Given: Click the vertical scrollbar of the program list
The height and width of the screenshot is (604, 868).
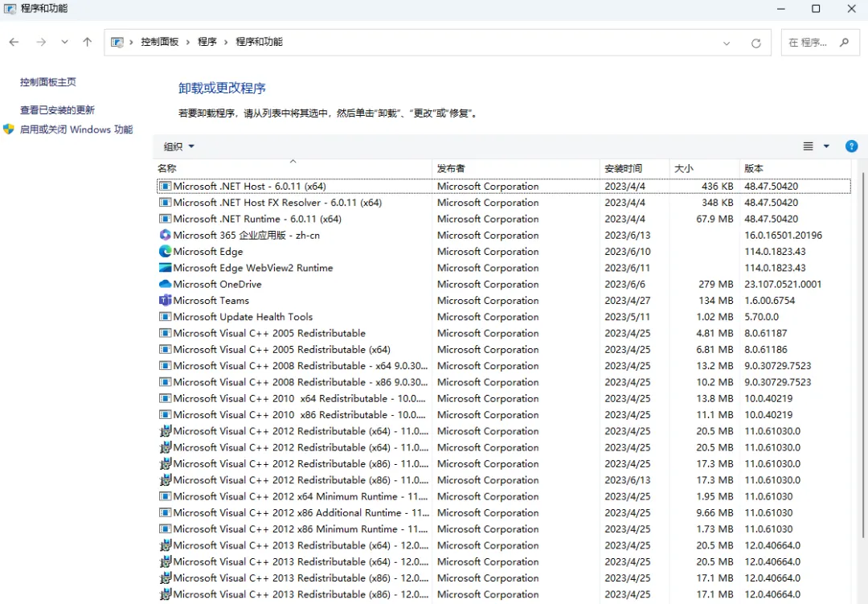Looking at the screenshot, I should pos(862,355).
